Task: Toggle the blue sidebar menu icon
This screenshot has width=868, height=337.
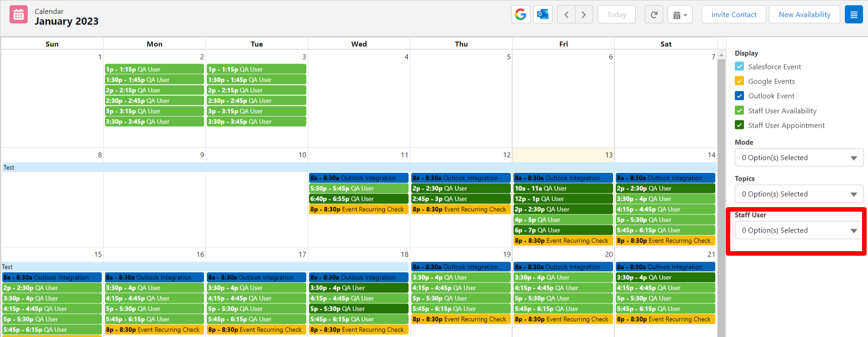Action: pos(853,15)
